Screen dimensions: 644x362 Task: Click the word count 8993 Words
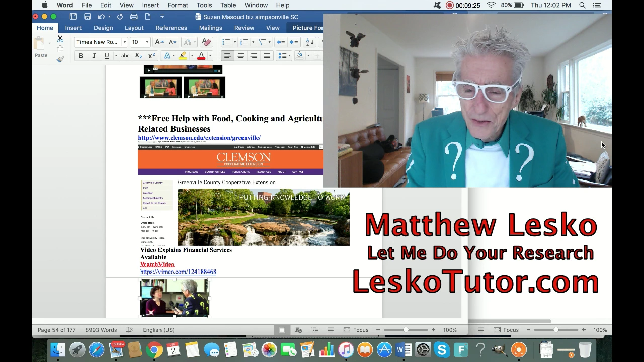coord(101,330)
